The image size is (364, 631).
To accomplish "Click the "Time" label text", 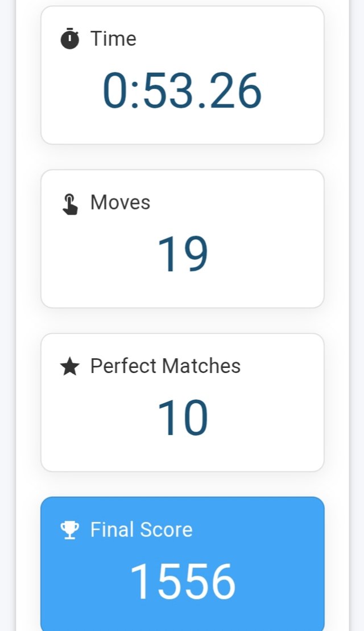I will (x=113, y=39).
